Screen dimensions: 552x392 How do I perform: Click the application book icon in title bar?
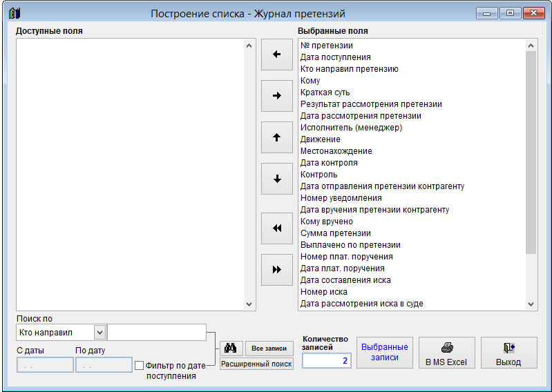15,13
